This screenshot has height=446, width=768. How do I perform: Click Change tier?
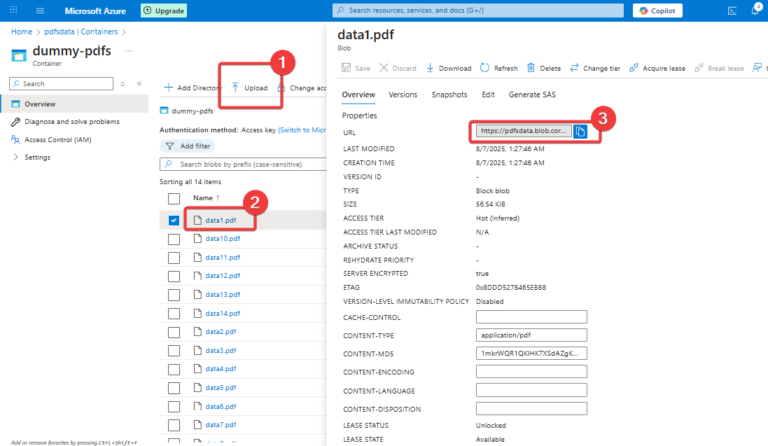tap(595, 68)
